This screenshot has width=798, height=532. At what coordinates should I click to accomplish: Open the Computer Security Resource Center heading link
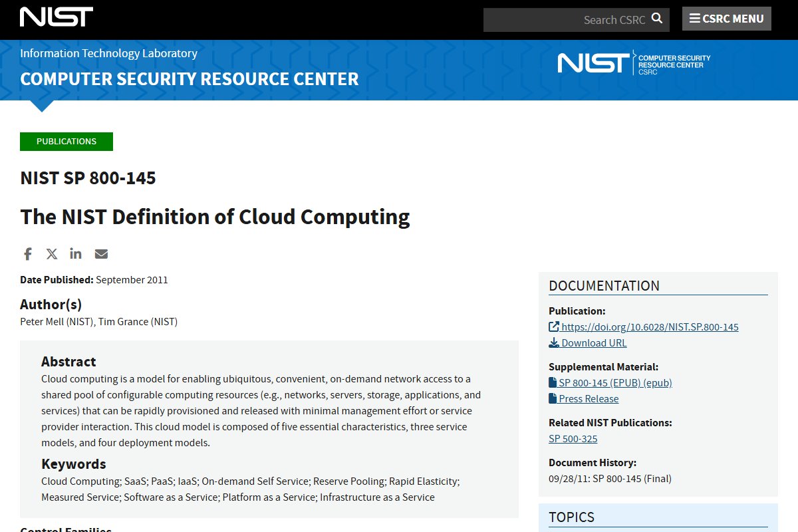coord(189,78)
